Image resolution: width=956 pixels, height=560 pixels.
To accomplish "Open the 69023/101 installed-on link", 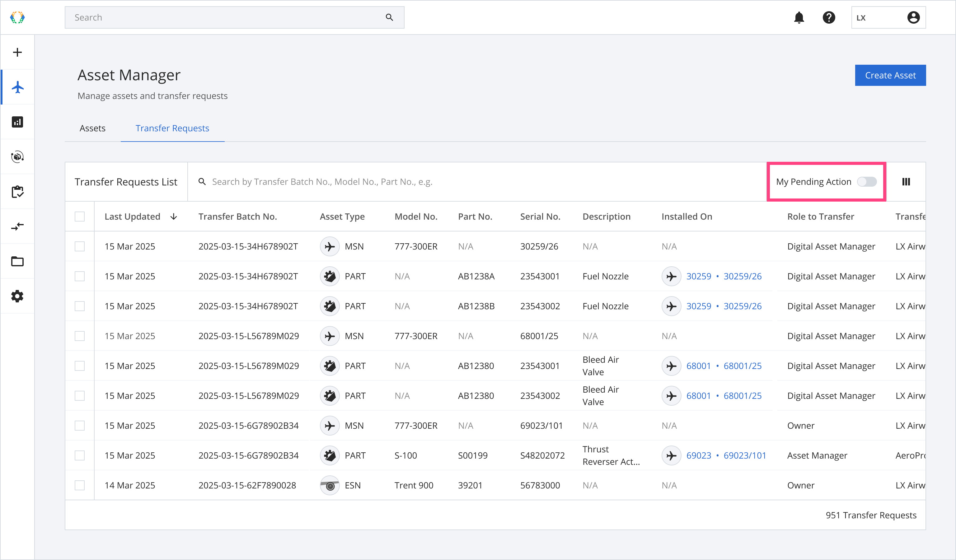I will pyautogui.click(x=745, y=455).
